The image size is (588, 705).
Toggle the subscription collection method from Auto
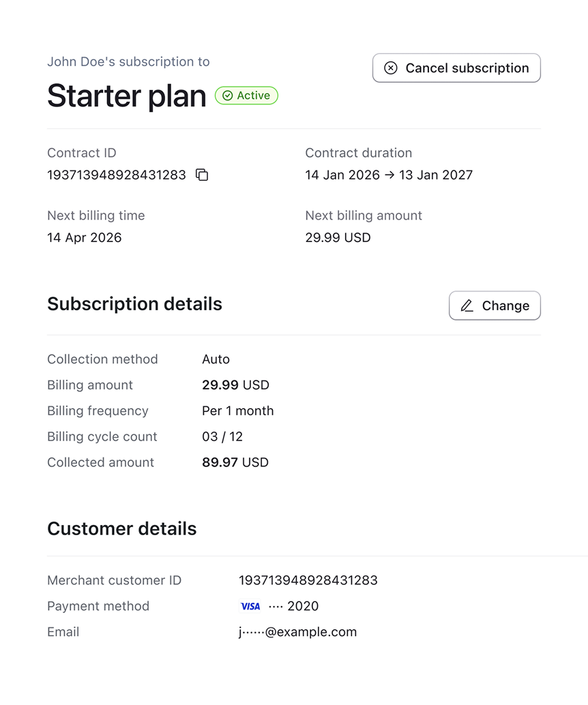216,359
